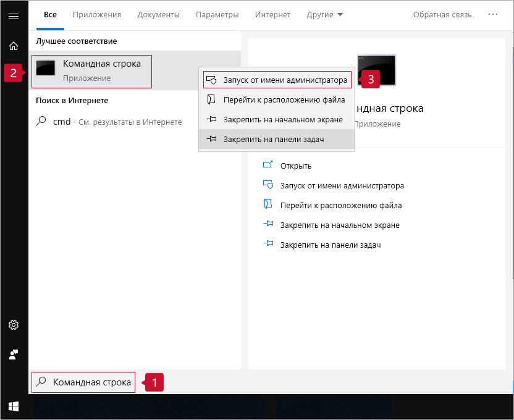Select the Параметры tab
The width and height of the screenshot is (514, 420).
(217, 14)
